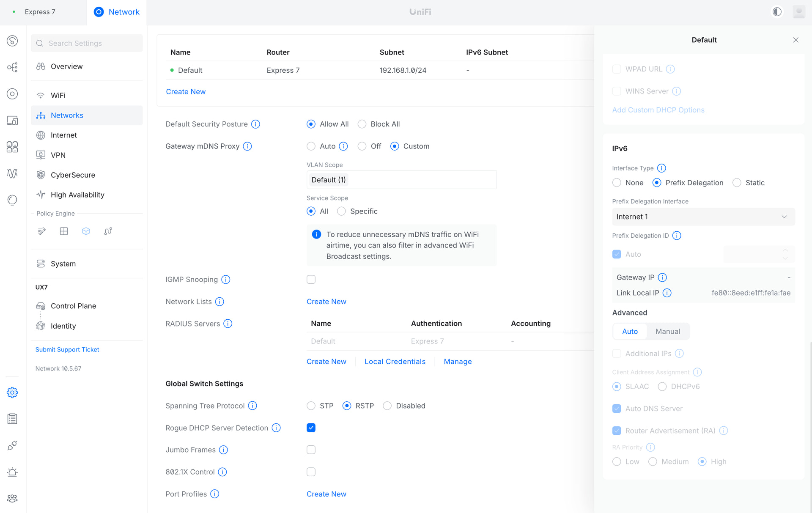Show info for IGMP Snooping

(226, 280)
